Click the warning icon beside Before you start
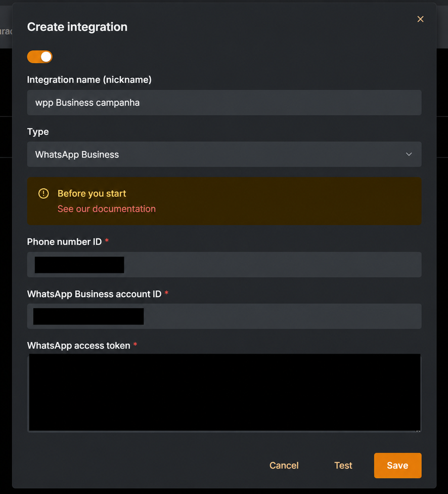 point(43,193)
